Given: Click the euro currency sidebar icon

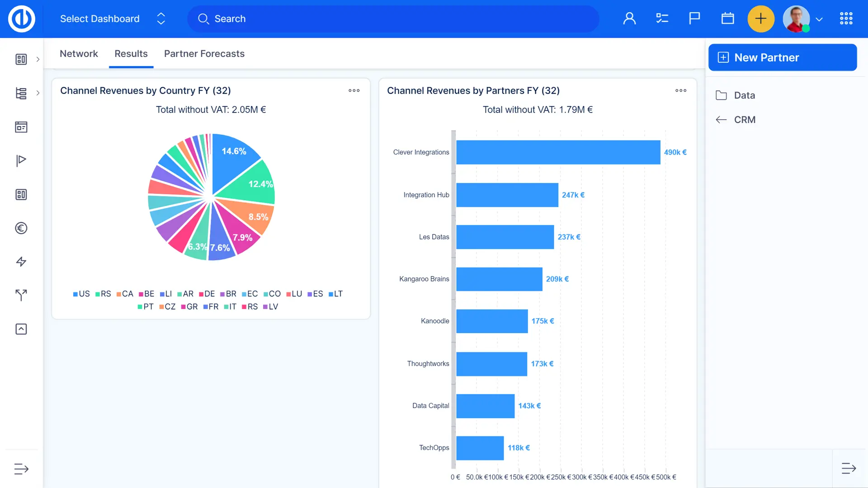Looking at the screenshot, I should tap(21, 228).
